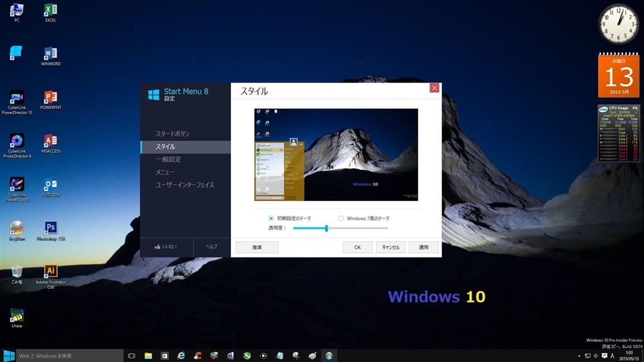
Task: Open Photoshop CS6 desktop shortcut
Action: point(50,231)
